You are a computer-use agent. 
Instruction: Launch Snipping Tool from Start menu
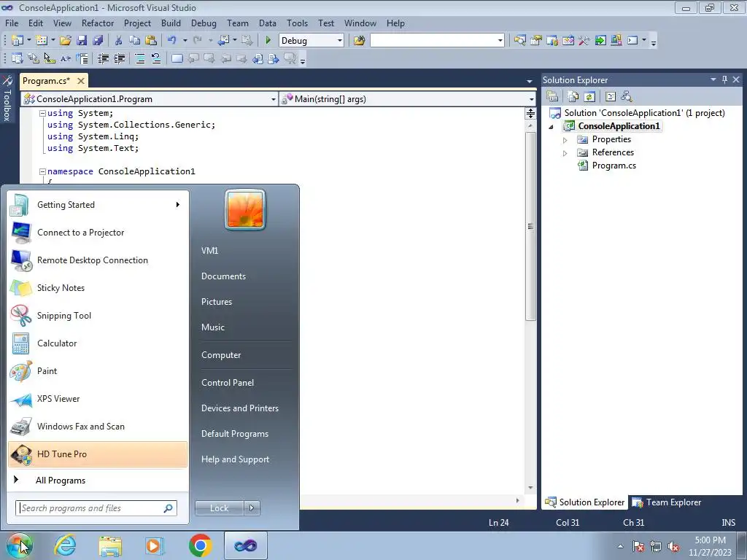click(x=98, y=316)
